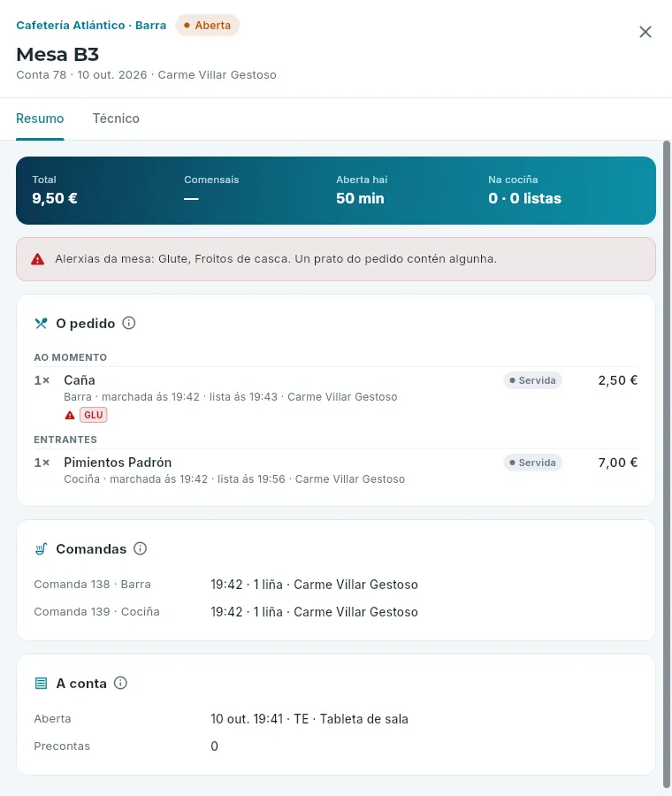This screenshot has width=672, height=796.
Task: Click the GLU allergen tag
Action: [94, 415]
